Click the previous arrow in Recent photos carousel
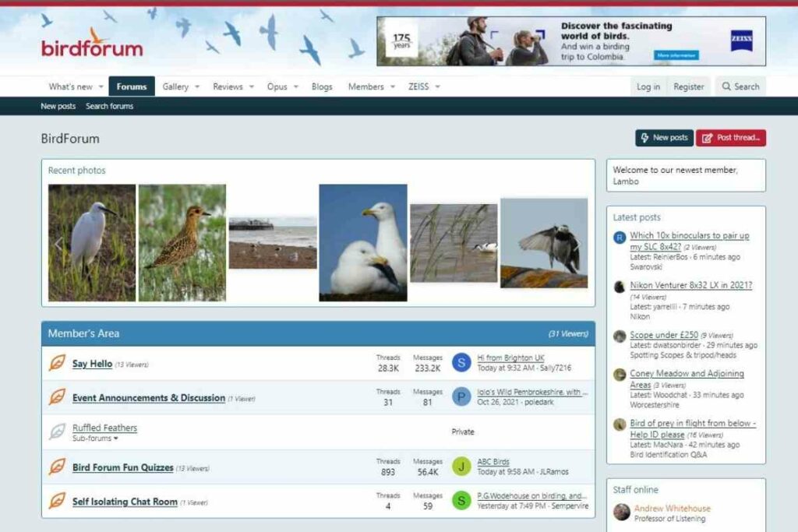798x532 pixels. 59,243
